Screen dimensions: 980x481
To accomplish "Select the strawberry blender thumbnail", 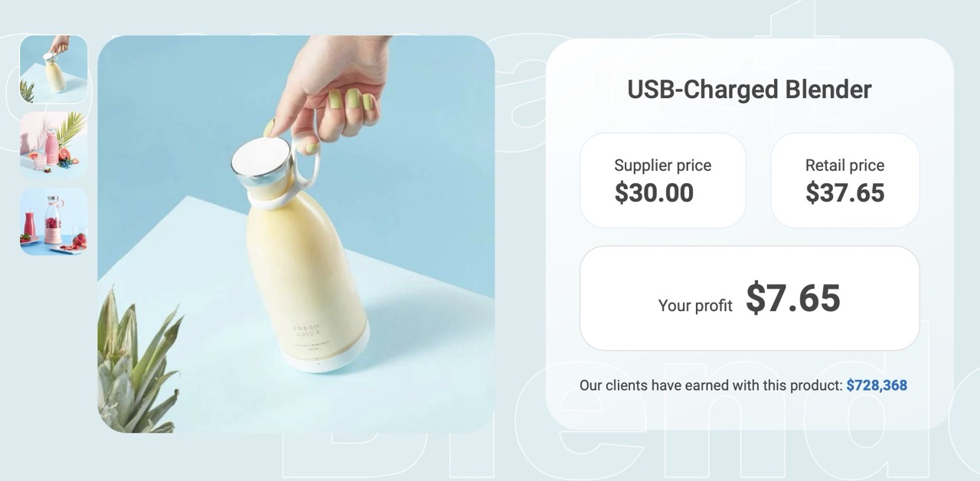I will 54,221.
